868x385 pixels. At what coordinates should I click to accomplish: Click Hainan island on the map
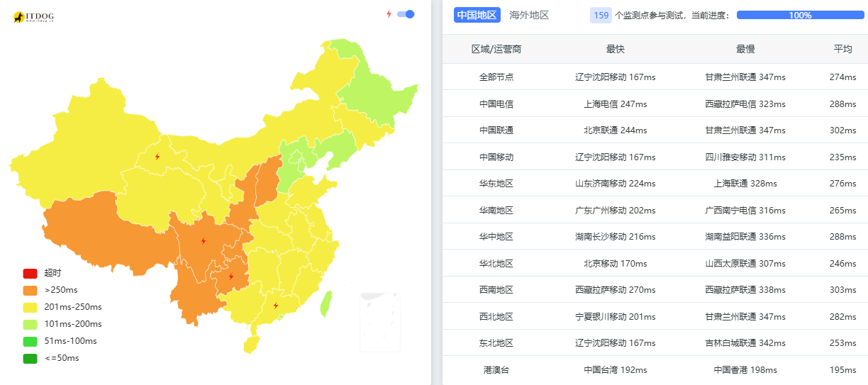pyautogui.click(x=251, y=344)
